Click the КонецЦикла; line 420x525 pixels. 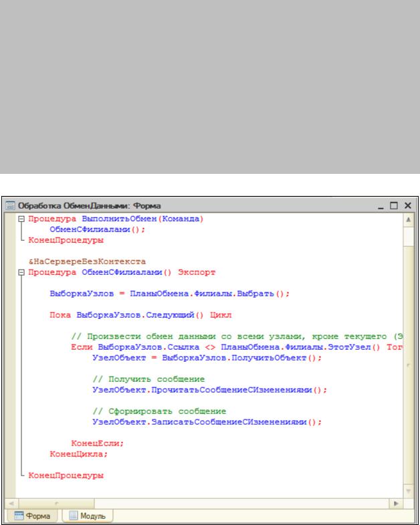coord(79,454)
